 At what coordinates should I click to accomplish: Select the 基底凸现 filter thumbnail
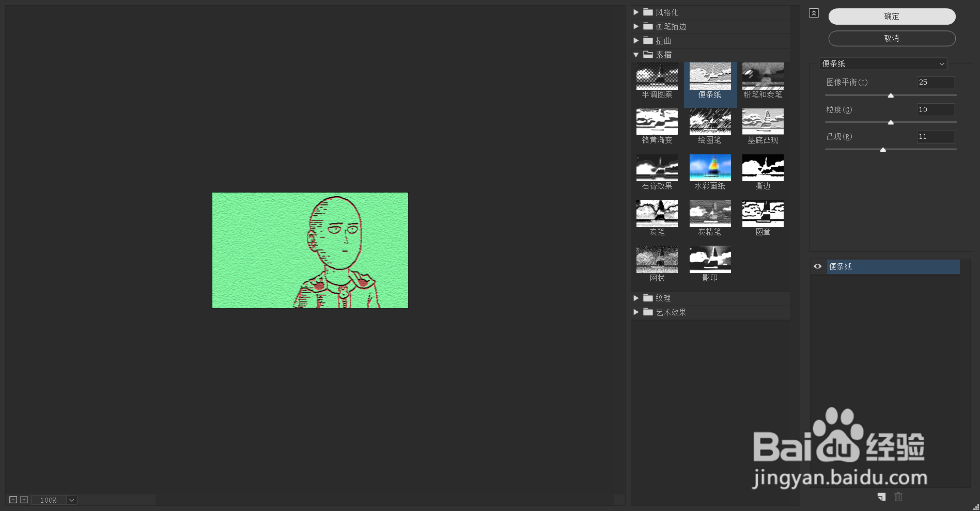(x=763, y=122)
